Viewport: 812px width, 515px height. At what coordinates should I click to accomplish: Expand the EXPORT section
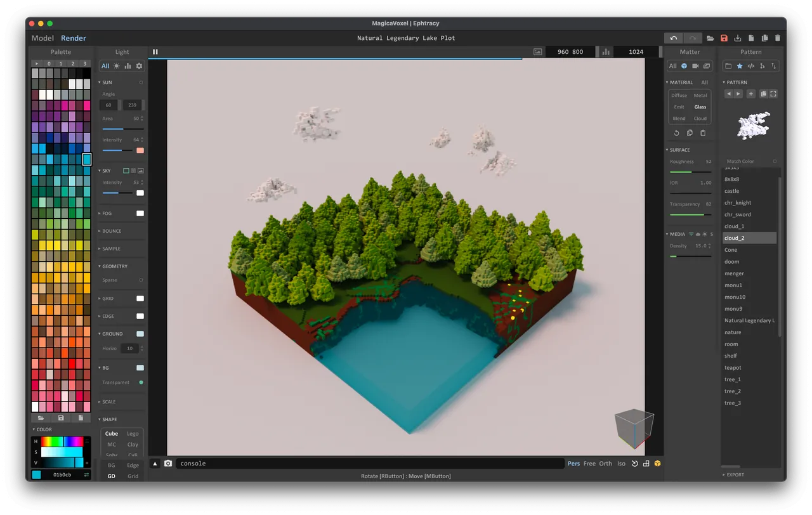coord(735,474)
